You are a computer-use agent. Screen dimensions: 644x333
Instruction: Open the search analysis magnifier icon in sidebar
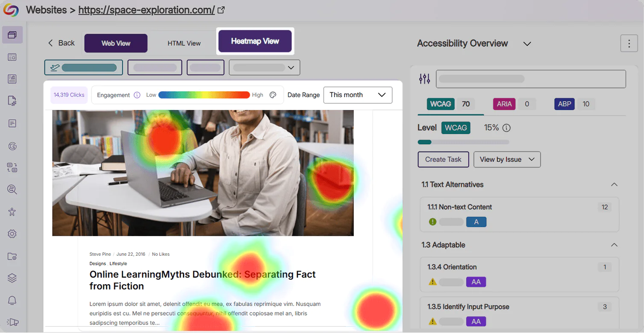[x=12, y=189]
